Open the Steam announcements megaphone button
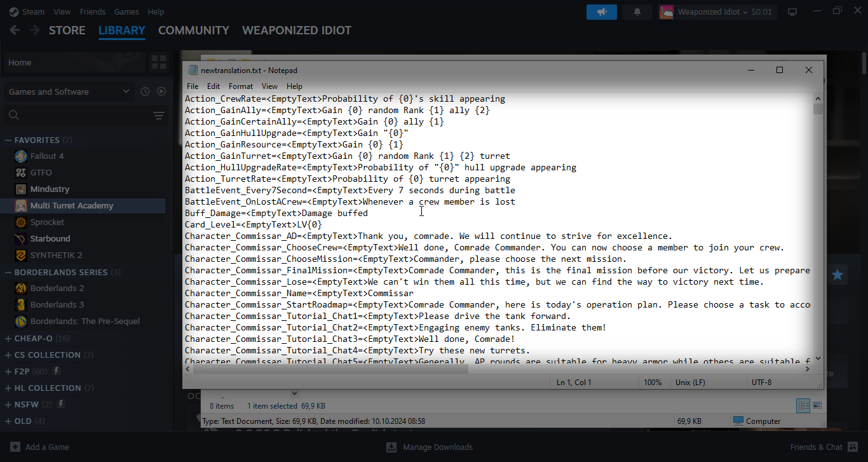The width and height of the screenshot is (868, 462). [601, 11]
